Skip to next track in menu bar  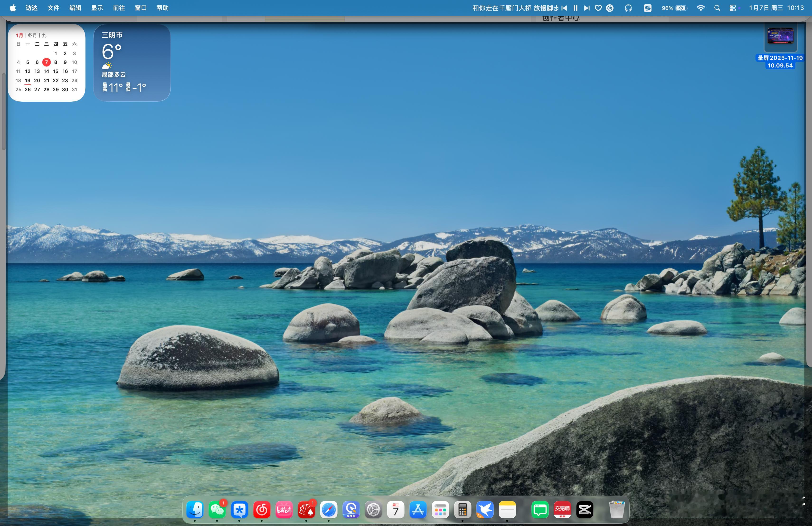[586, 8]
